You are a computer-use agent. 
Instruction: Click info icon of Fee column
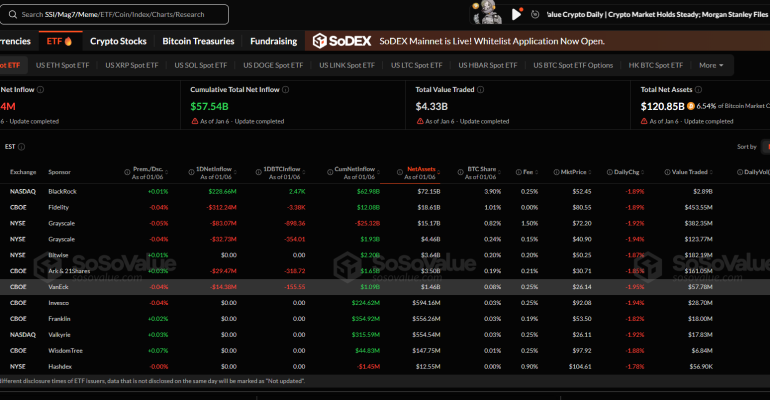tap(518, 172)
